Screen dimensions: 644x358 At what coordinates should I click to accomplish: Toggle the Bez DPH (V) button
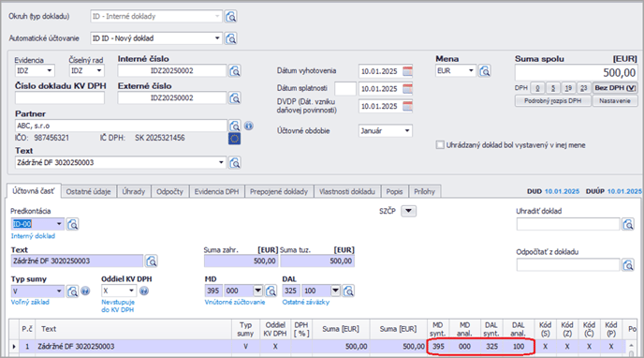[615, 88]
